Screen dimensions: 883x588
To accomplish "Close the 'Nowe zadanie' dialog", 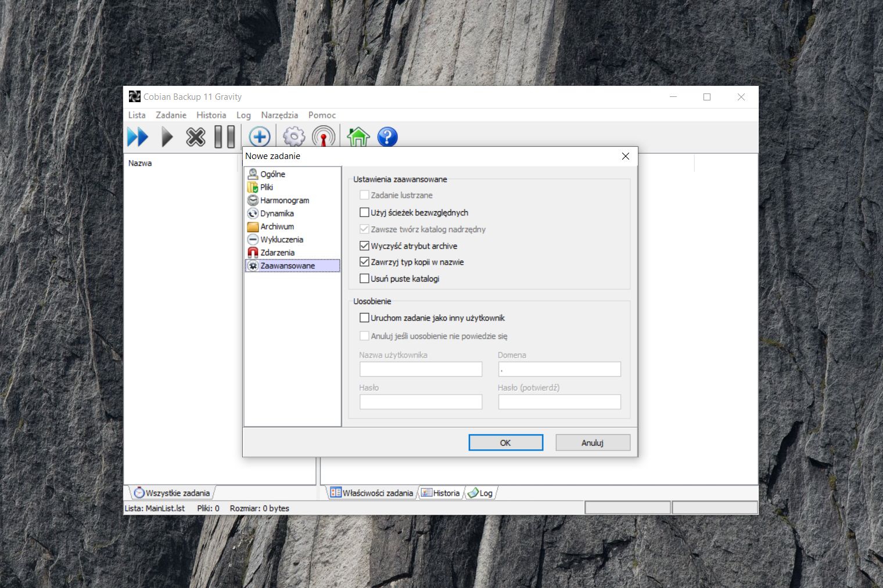I will click(626, 156).
